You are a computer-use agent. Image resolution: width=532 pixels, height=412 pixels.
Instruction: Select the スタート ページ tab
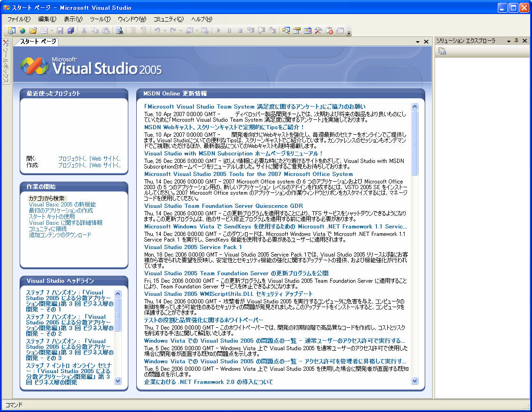(x=37, y=42)
